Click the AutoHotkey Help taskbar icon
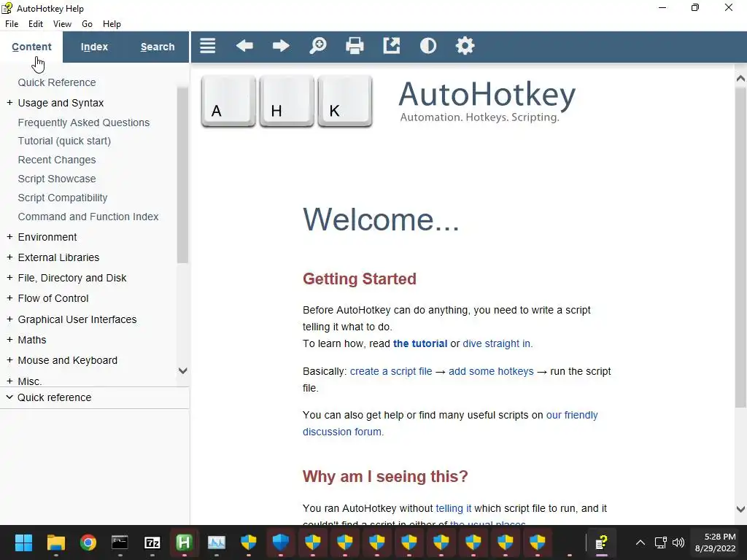This screenshot has width=747, height=560. coord(601,542)
